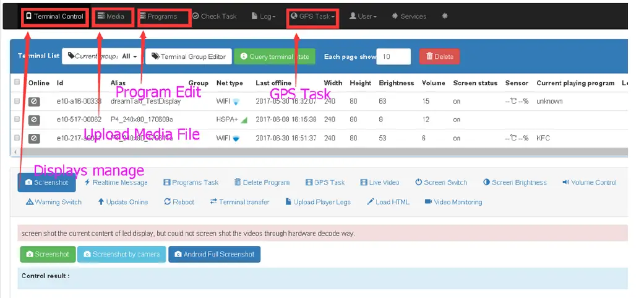Select the Screenshot function tab
Screen dimensions: 644x298
(47, 183)
